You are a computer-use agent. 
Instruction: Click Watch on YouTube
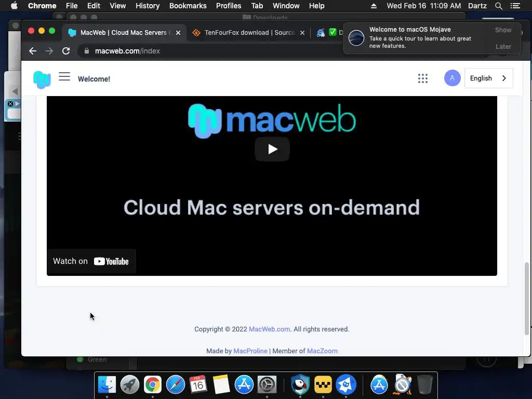pyautogui.click(x=91, y=261)
